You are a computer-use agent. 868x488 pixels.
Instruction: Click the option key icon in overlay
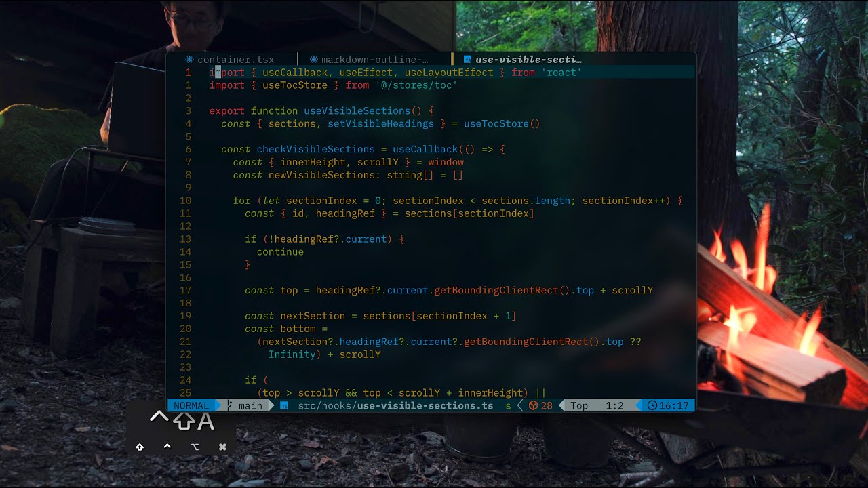click(195, 447)
